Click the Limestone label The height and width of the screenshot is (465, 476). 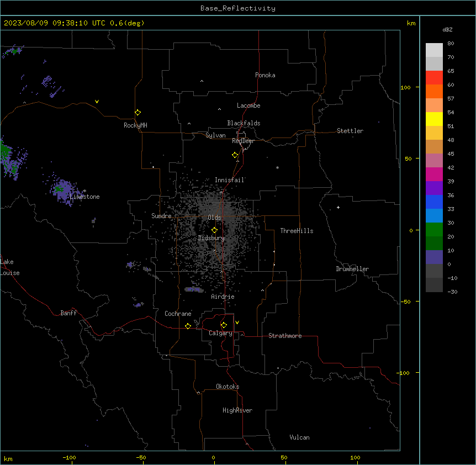[x=84, y=197]
